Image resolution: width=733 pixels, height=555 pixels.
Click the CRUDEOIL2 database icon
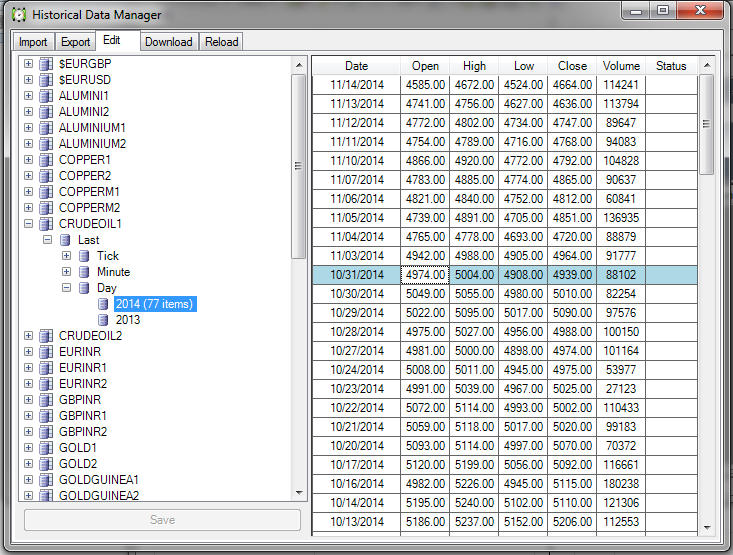[46, 336]
